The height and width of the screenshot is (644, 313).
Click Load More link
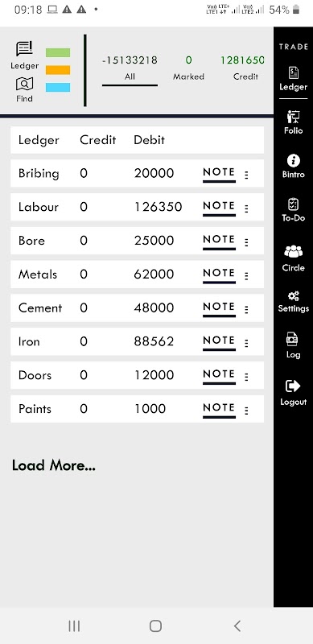(x=54, y=465)
